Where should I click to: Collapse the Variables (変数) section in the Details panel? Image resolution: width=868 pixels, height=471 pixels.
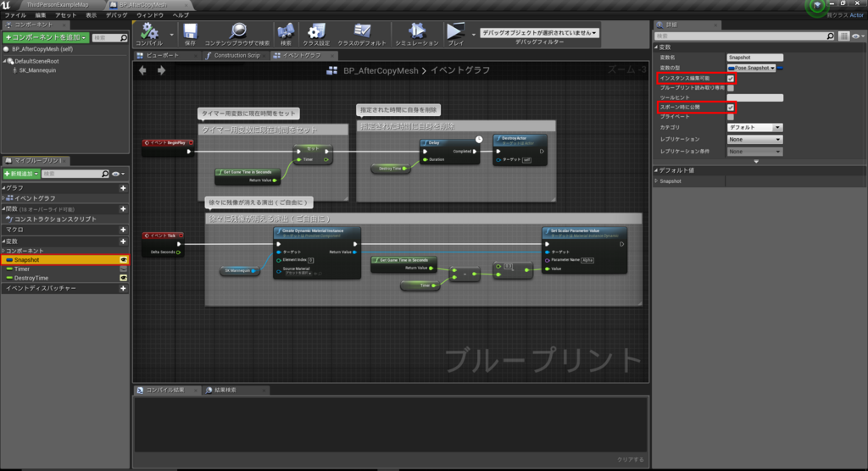coord(657,47)
